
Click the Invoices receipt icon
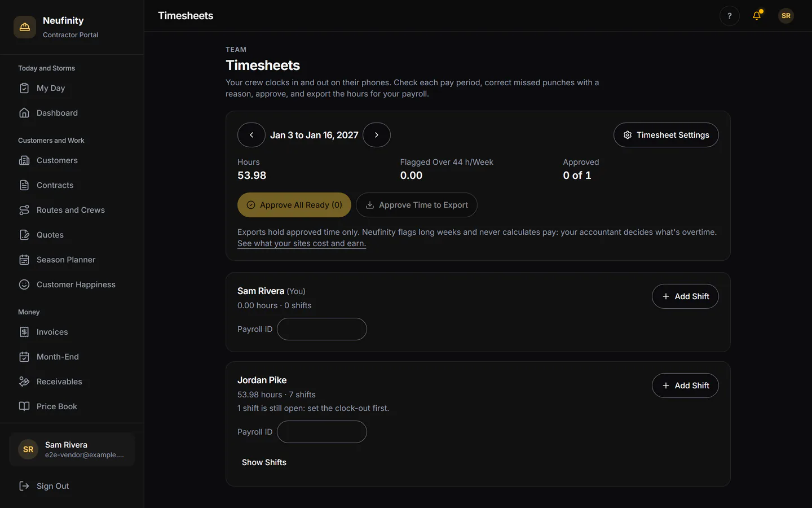tap(24, 332)
